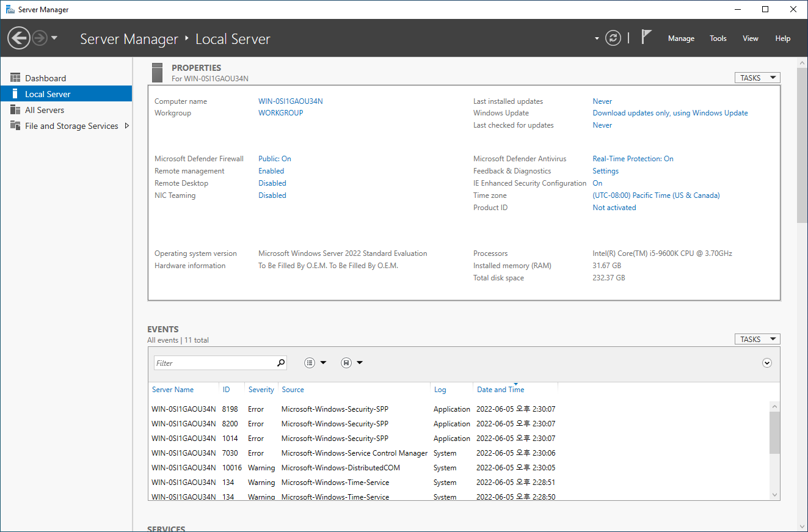Expand events filter with chevron button
This screenshot has height=532, width=808.
point(767,363)
